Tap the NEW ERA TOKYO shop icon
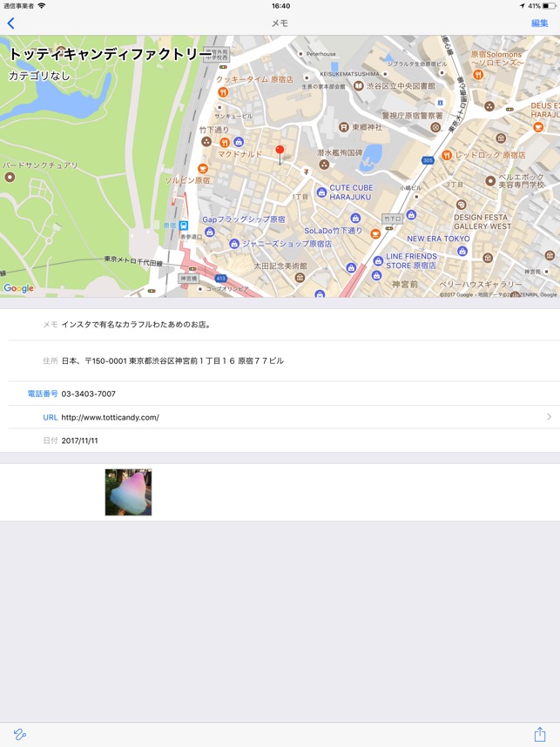This screenshot has width=560, height=747. (462, 251)
